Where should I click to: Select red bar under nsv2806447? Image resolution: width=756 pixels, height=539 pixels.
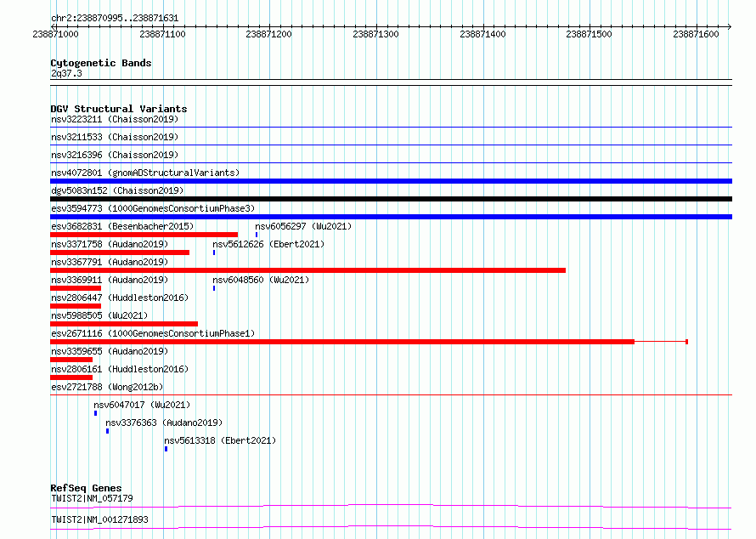tap(76, 306)
